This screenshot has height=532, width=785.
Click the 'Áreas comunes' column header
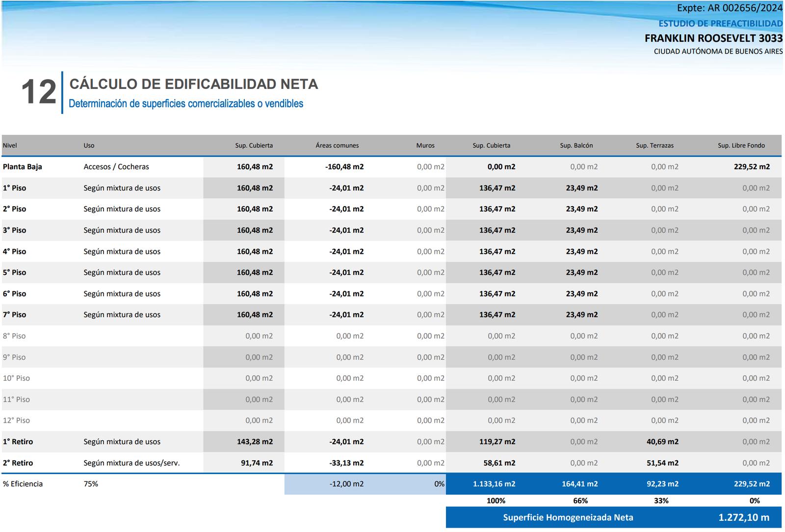337,146
